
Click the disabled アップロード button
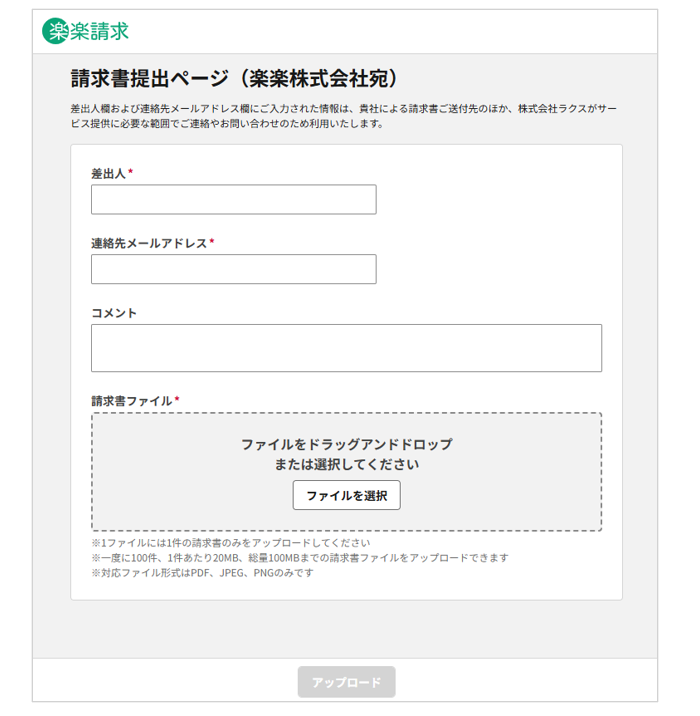346,682
